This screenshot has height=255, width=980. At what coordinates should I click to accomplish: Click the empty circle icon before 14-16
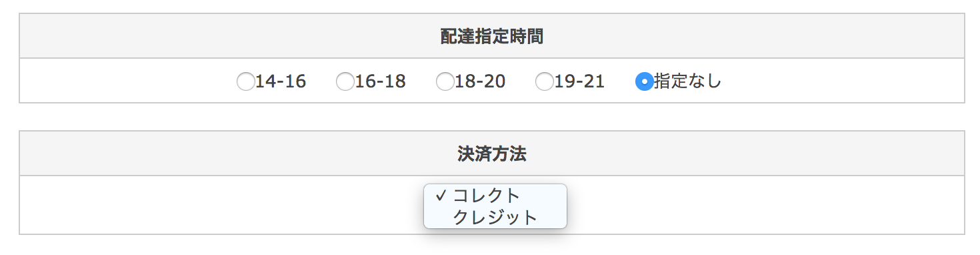[x=245, y=82]
